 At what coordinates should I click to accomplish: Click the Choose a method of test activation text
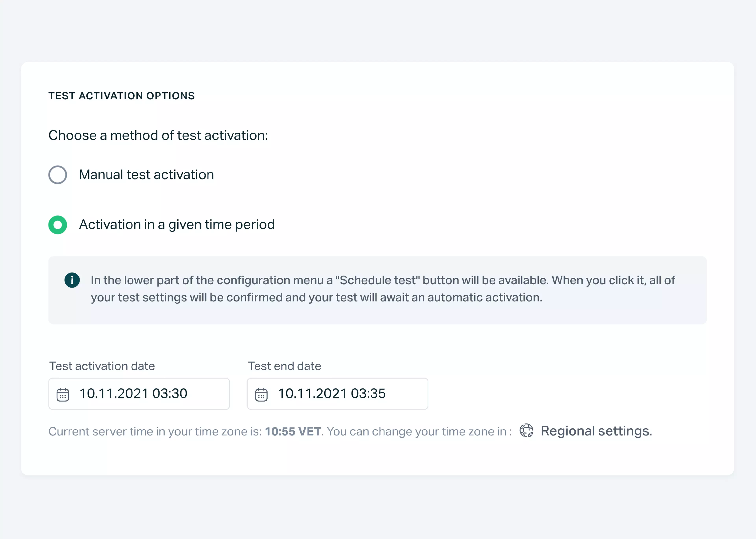pos(158,135)
